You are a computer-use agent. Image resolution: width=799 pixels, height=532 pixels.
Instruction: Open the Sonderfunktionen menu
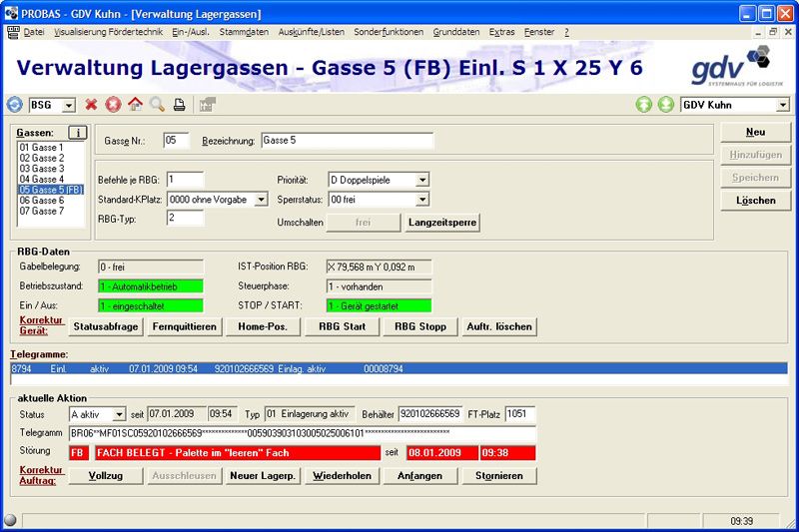(x=389, y=32)
